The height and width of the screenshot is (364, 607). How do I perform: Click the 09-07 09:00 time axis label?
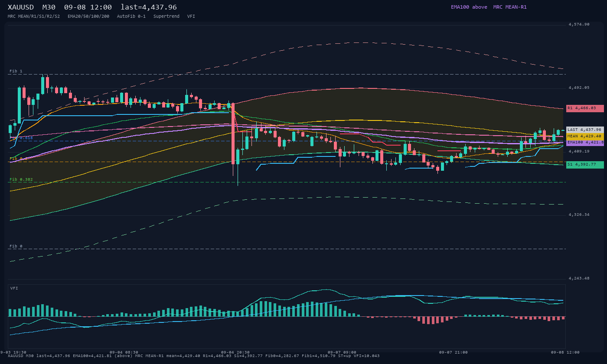pyautogui.click(x=342, y=352)
